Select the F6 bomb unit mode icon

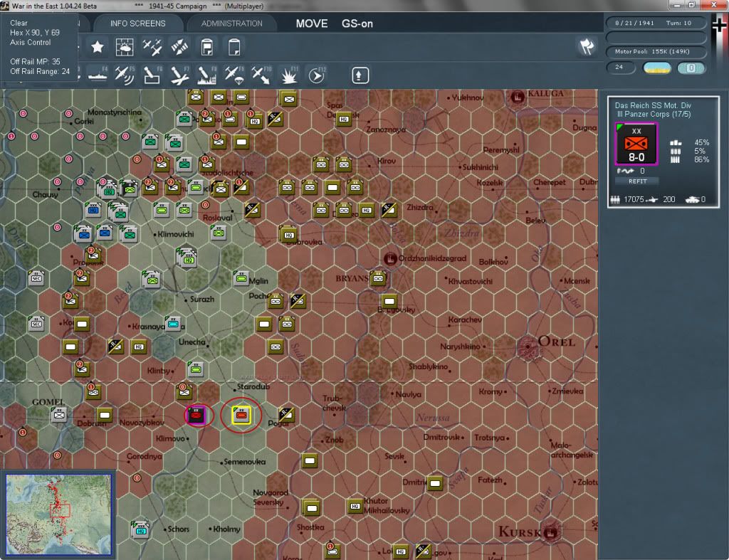click(x=152, y=75)
